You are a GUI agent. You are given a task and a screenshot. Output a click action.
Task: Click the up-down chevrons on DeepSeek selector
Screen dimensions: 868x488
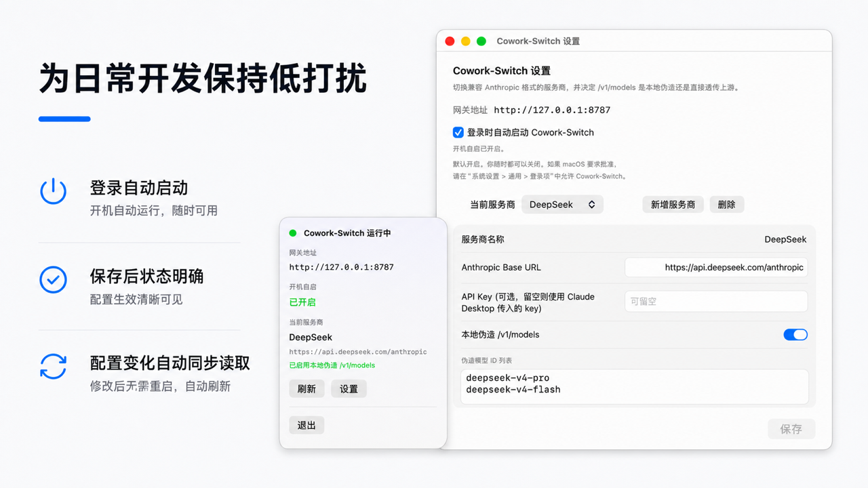(591, 205)
